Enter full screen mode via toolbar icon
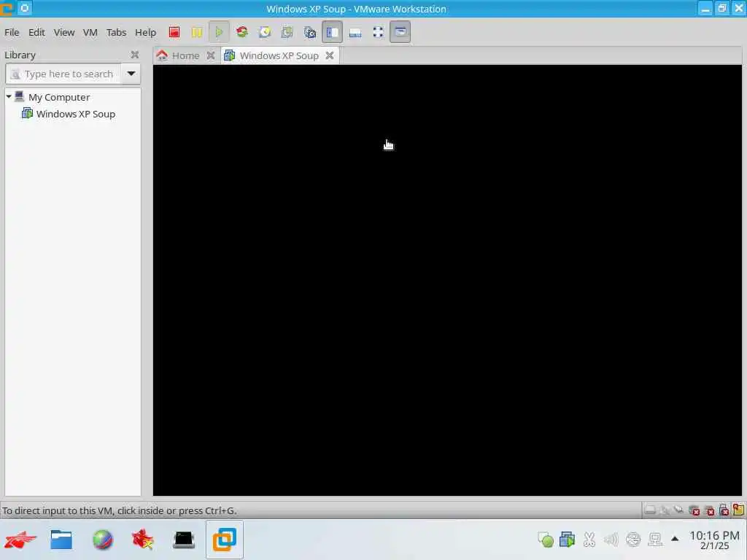747x560 pixels. [378, 32]
